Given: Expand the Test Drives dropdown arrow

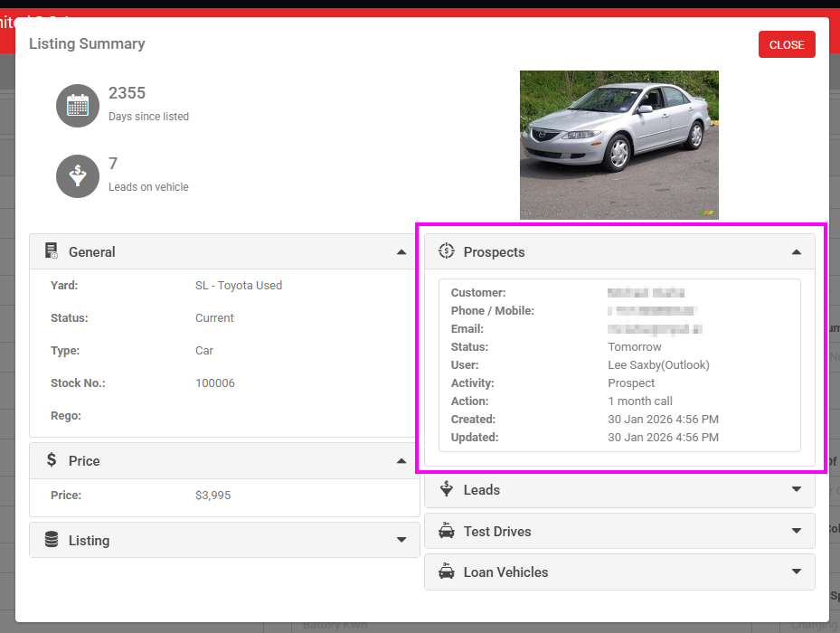Looking at the screenshot, I should pyautogui.click(x=796, y=531).
